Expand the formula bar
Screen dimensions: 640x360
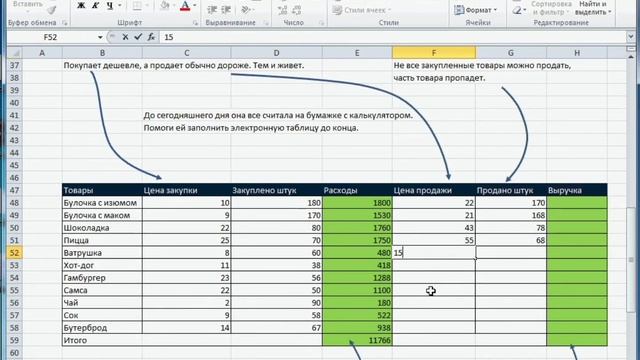(x=631, y=37)
